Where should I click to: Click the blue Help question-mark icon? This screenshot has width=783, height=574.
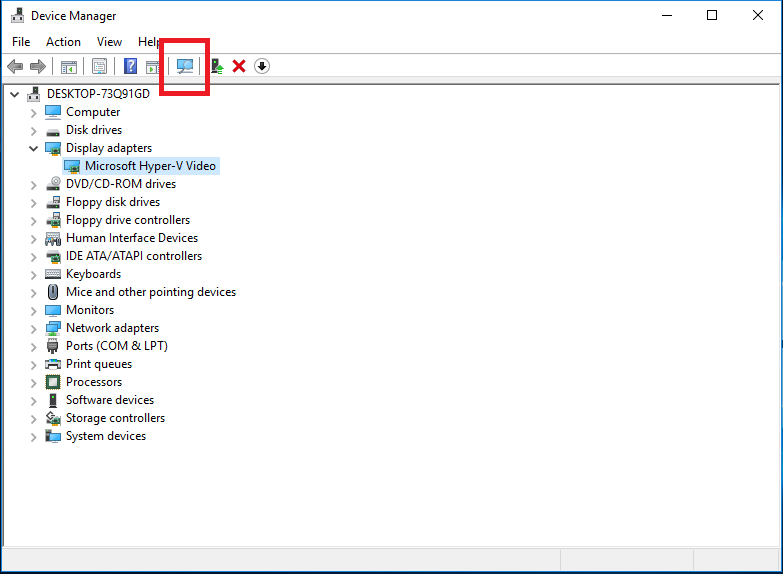[130, 66]
